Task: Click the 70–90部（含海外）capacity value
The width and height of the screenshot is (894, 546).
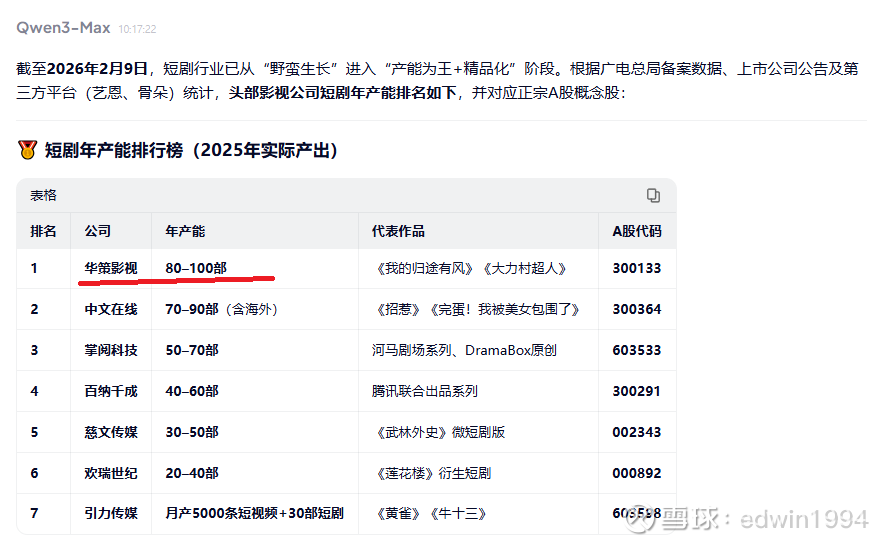Action: pos(222,309)
